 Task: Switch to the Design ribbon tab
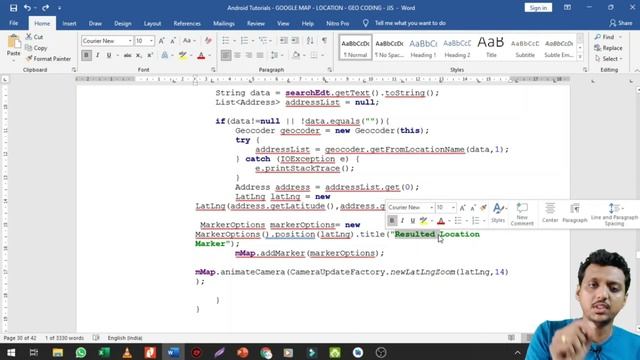(x=122, y=23)
